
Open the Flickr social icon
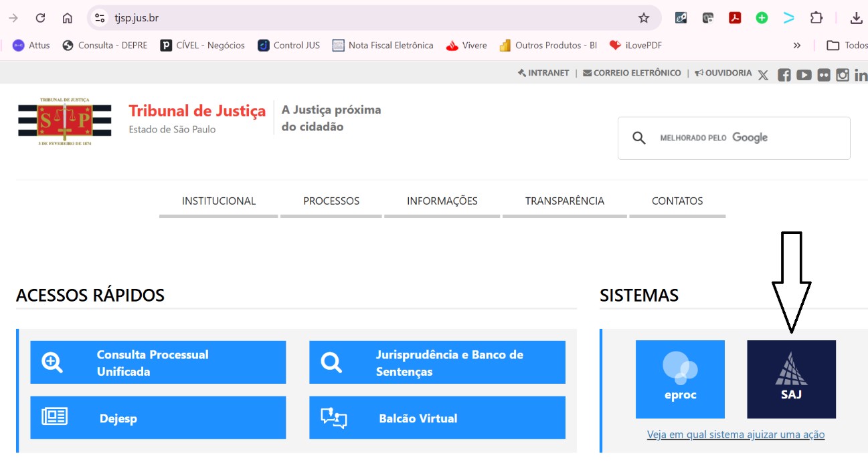(824, 76)
